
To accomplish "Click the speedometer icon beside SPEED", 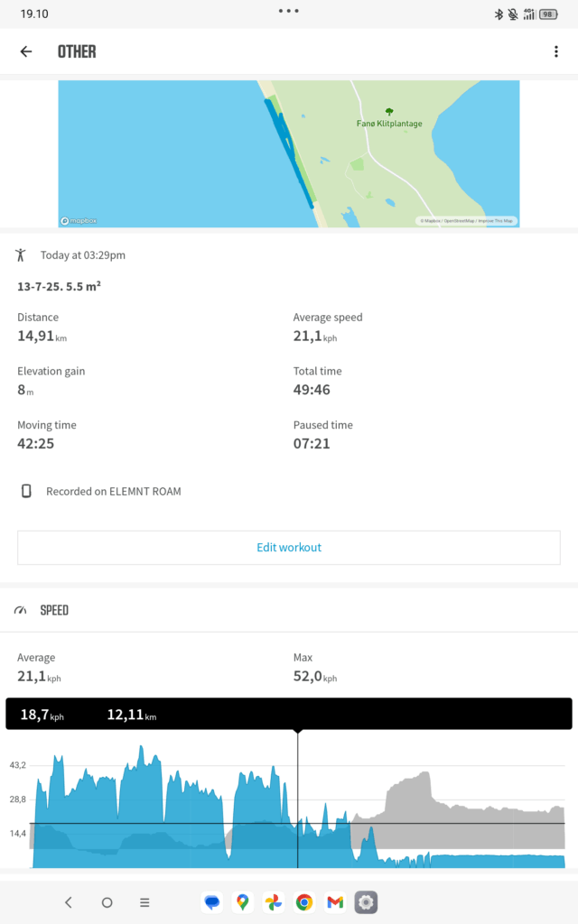I will click(21, 610).
